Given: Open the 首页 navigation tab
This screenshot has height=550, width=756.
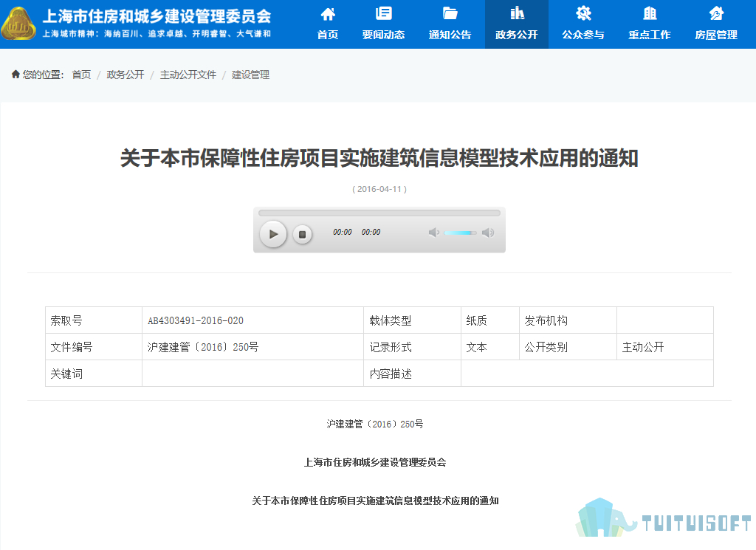Looking at the screenshot, I should pos(328,24).
